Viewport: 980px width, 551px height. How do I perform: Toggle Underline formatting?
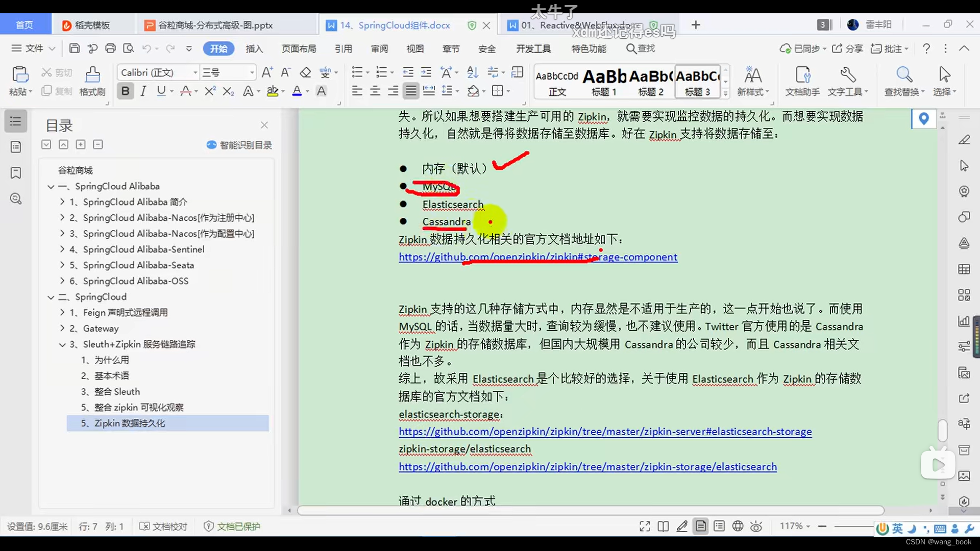161,91
